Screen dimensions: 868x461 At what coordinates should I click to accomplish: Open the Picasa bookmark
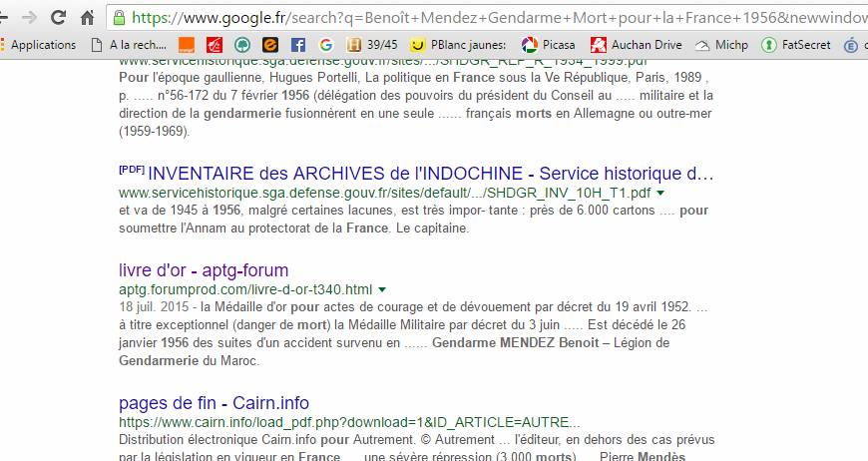click(548, 45)
